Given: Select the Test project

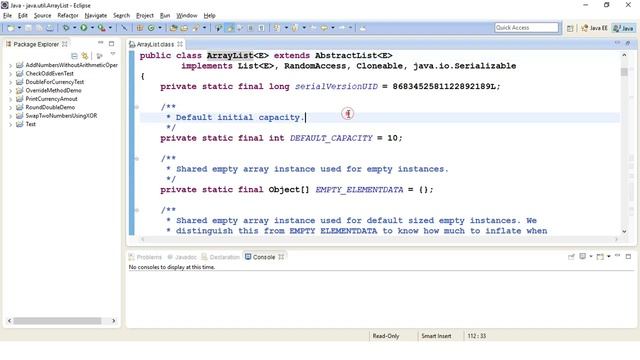Looking at the screenshot, I should point(30,124).
